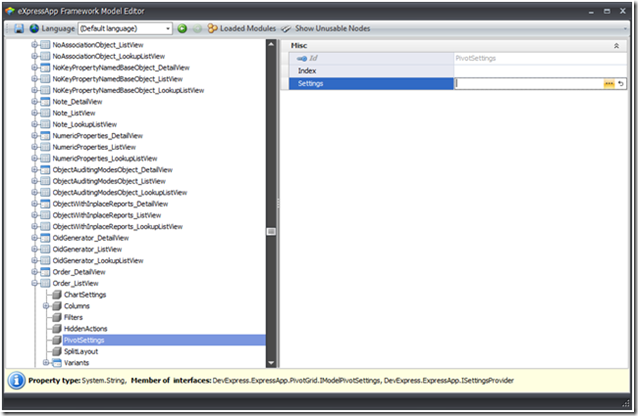
Task: Open Loaded Modules
Action: 242,28
